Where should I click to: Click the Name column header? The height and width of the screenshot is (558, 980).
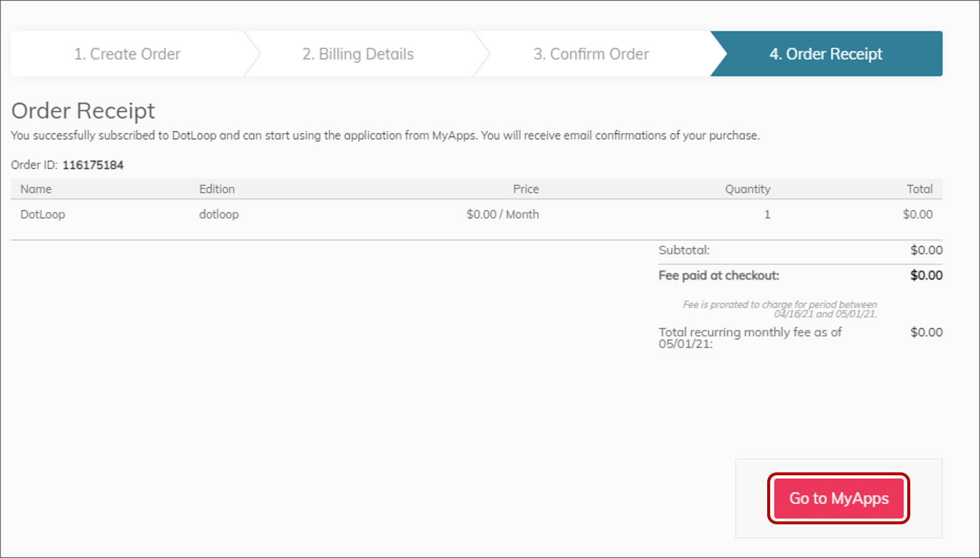coord(36,189)
